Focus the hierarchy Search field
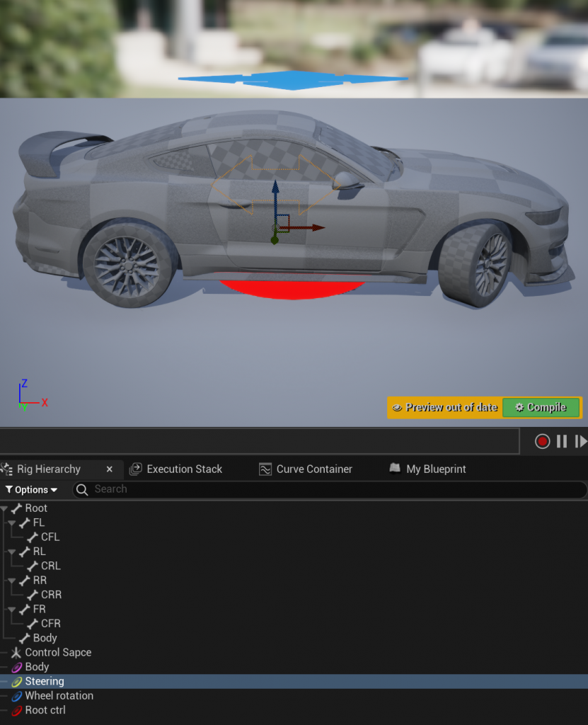Image resolution: width=588 pixels, height=725 pixels. click(x=330, y=489)
